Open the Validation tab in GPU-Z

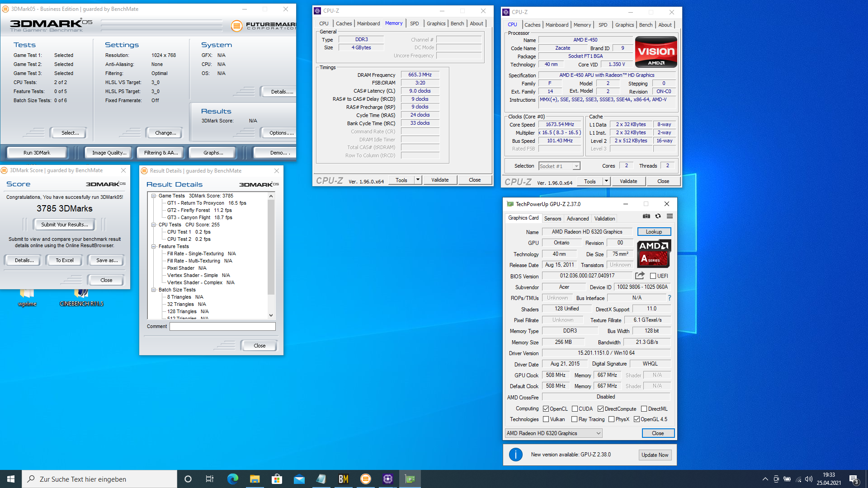pos(604,218)
